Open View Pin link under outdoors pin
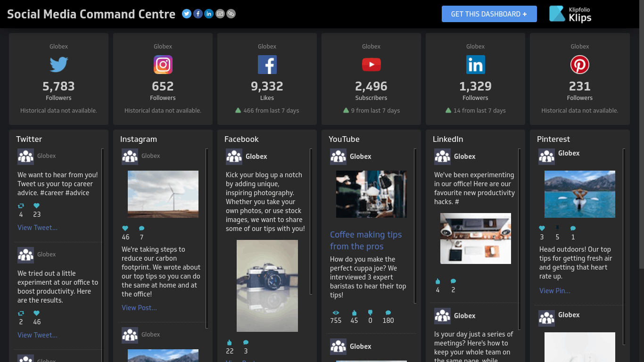Image resolution: width=644 pixels, height=362 pixels. coord(554,291)
